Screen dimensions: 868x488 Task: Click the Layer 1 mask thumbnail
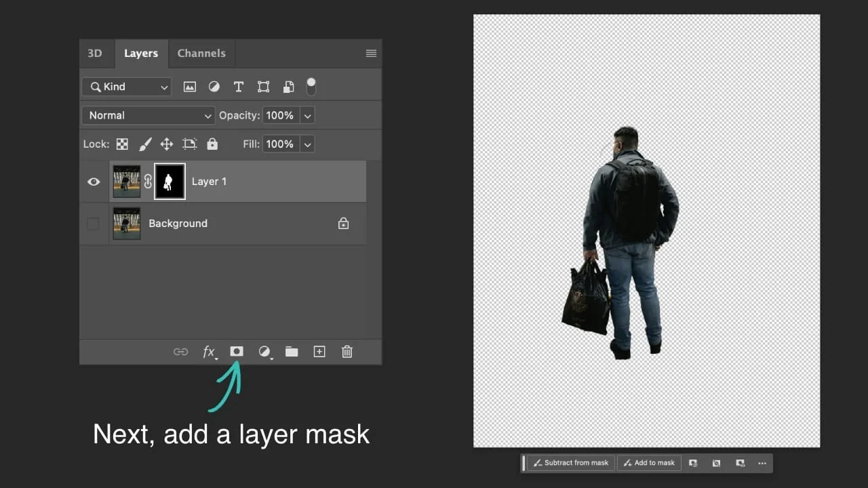[x=170, y=181]
